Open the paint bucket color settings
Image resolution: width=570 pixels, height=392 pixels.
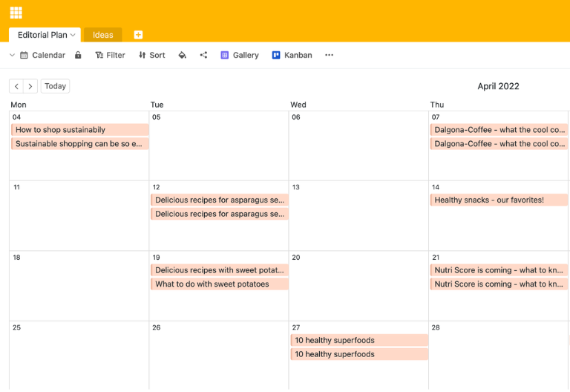coord(183,55)
